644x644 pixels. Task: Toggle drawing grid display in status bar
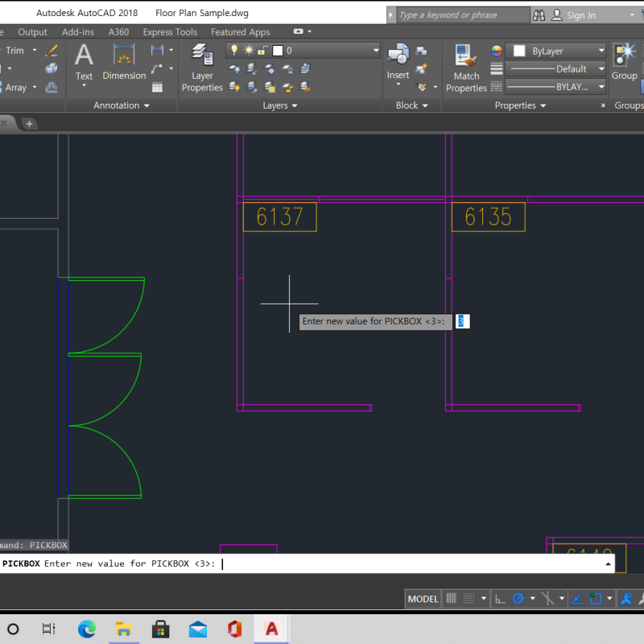(x=452, y=598)
